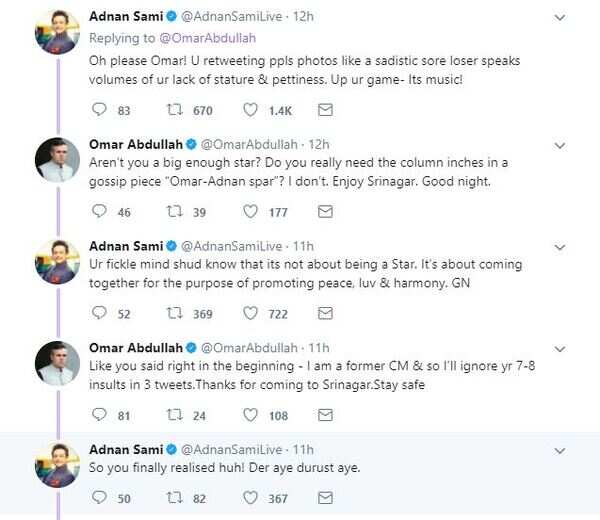Open Adnan Sami's profile name in first tweet
The width and height of the screenshot is (600, 520).
(x=124, y=16)
